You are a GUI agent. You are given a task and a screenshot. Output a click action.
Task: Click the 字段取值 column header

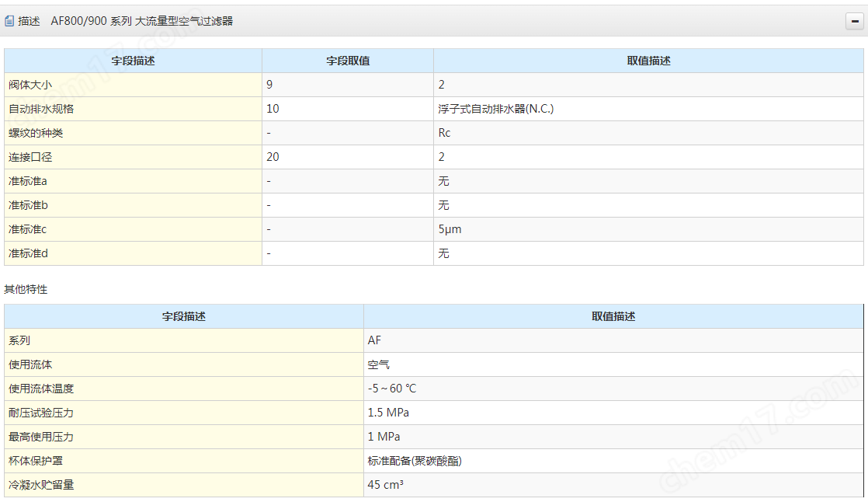348,61
